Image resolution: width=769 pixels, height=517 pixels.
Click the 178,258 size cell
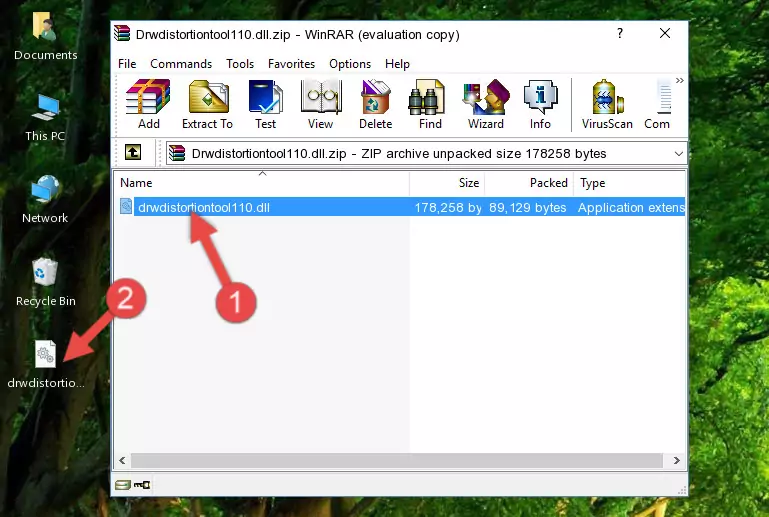coord(448,207)
